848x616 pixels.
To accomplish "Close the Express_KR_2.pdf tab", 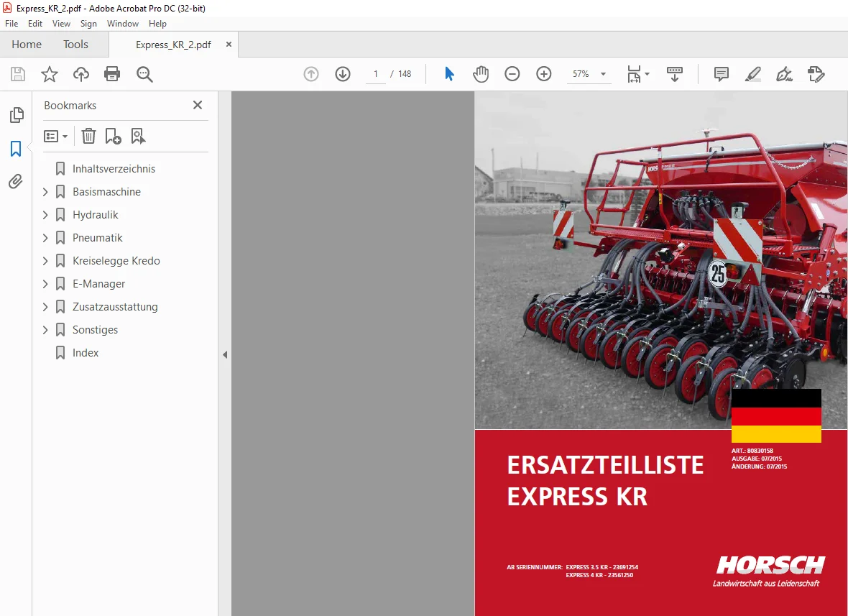I will click(x=229, y=45).
